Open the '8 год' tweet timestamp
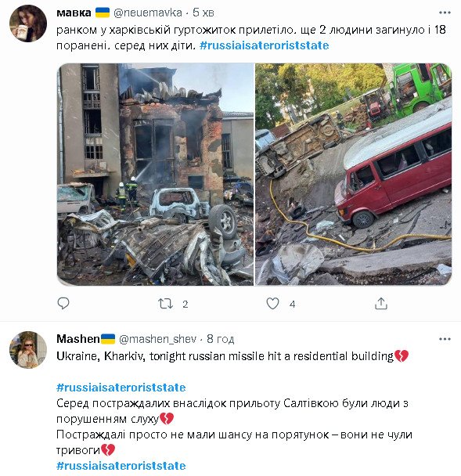This screenshot has height=476, width=461. point(221,339)
